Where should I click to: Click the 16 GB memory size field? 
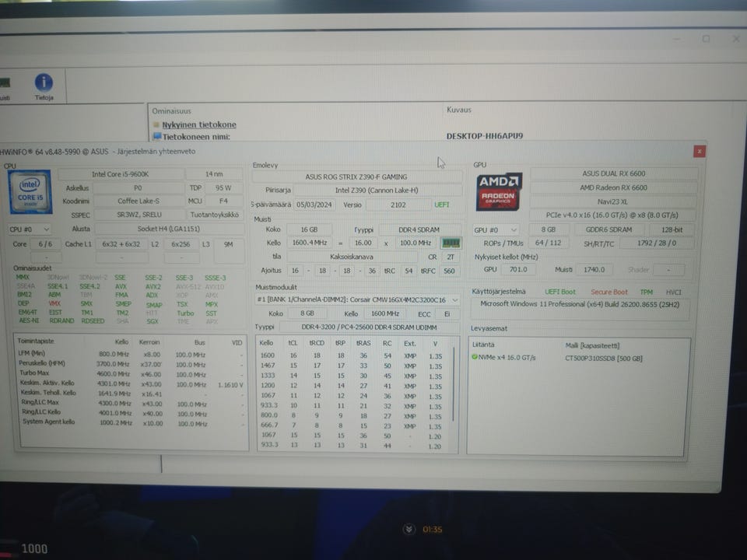tap(309, 229)
